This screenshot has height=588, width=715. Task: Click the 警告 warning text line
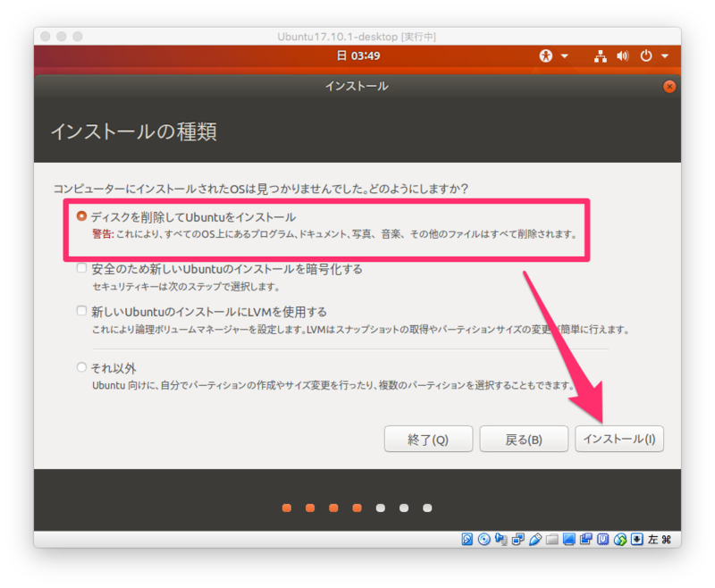click(334, 234)
